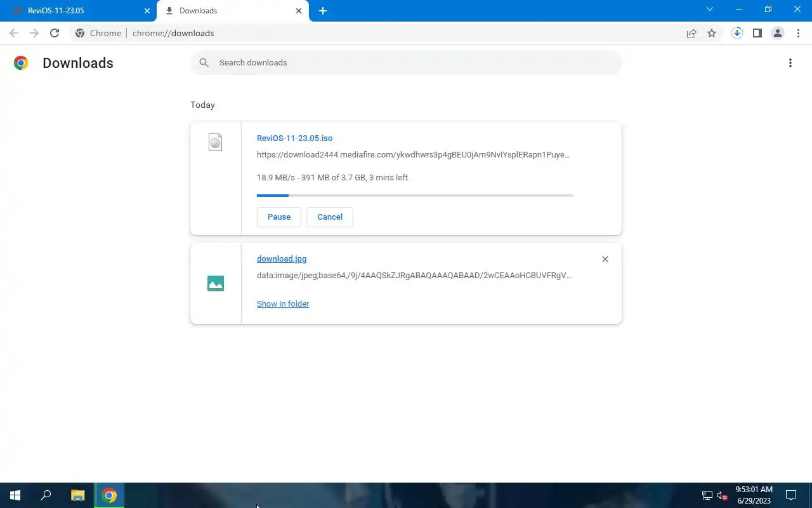Share this page via the share icon
The height and width of the screenshot is (508, 812).
pos(691,33)
